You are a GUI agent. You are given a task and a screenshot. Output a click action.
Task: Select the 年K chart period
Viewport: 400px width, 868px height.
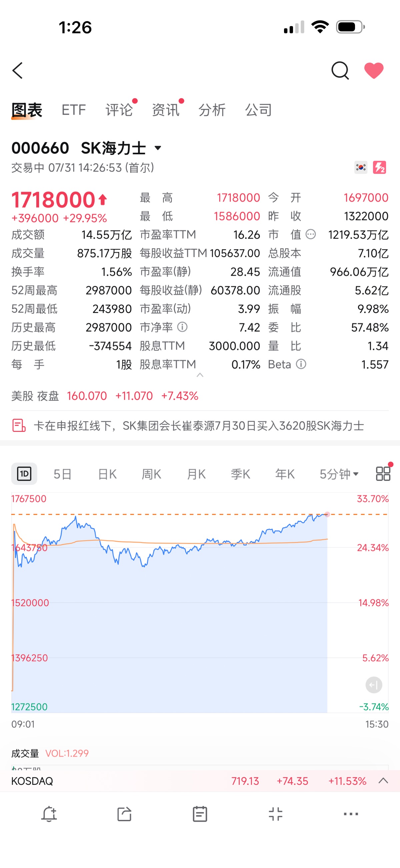click(x=285, y=474)
